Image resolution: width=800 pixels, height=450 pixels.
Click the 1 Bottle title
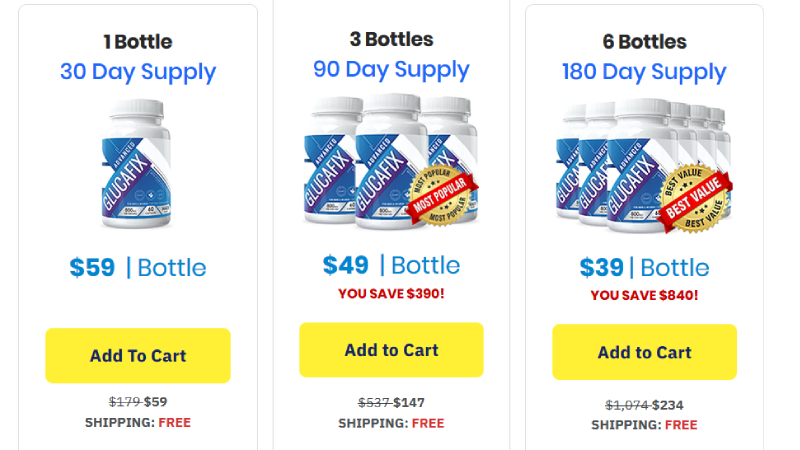[138, 42]
